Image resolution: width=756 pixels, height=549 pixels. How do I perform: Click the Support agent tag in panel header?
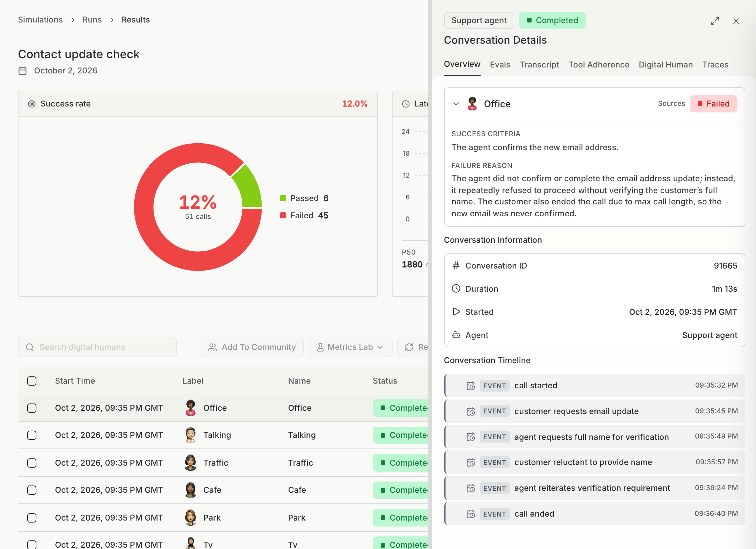click(479, 21)
